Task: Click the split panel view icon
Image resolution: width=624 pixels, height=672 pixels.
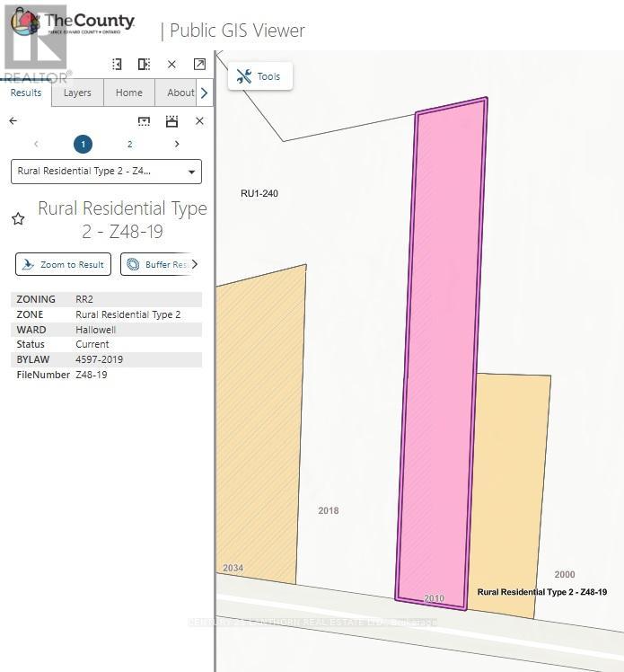Action: [x=144, y=65]
